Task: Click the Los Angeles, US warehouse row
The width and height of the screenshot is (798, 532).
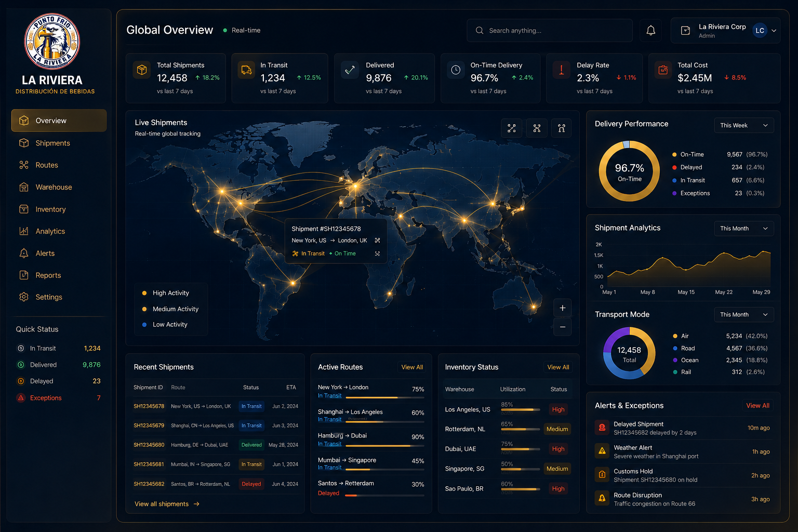Action: 508,409
